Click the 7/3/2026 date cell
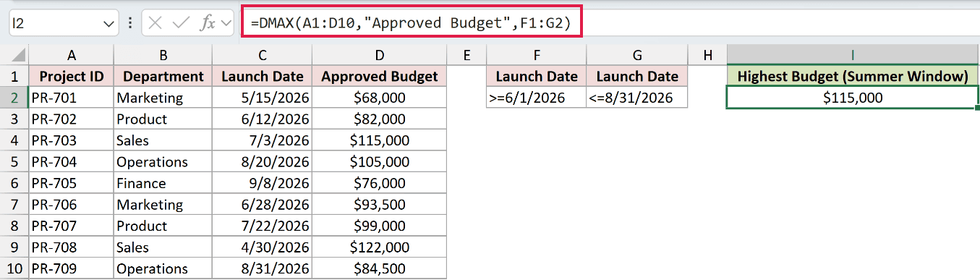Screen dimensions: 980x280 [x=263, y=140]
